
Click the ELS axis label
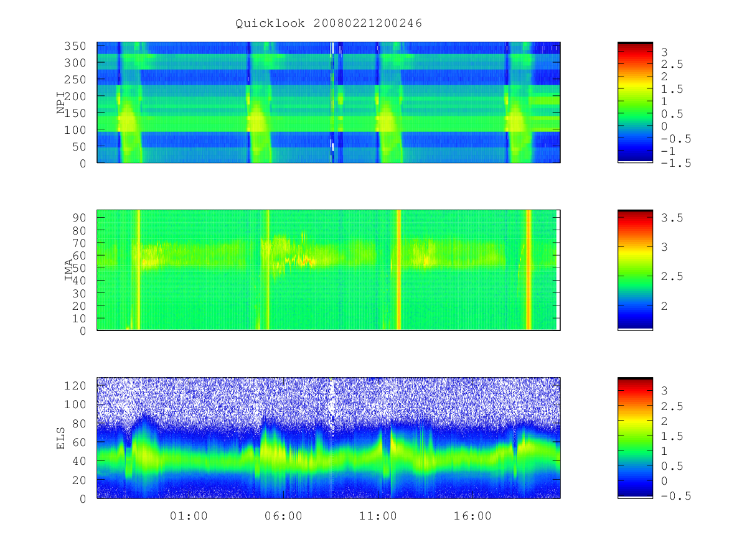click(x=61, y=438)
